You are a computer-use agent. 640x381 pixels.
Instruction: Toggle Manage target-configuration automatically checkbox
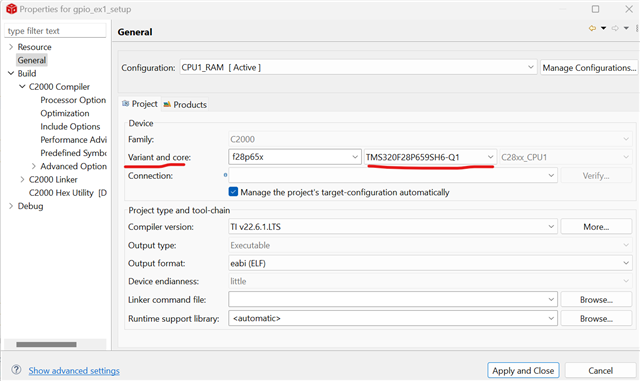[233, 192]
